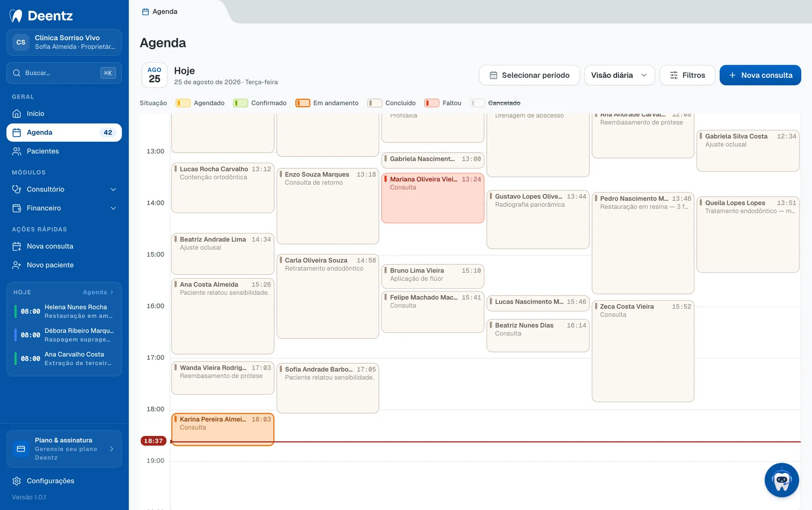Open Helena Nunes Rocha 08:00 entry
The height and width of the screenshot is (510, 812).
pos(64,311)
